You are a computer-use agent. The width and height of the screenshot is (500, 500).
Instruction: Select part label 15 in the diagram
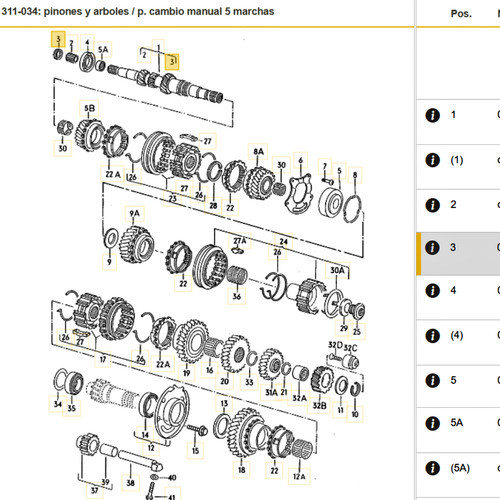(195, 451)
